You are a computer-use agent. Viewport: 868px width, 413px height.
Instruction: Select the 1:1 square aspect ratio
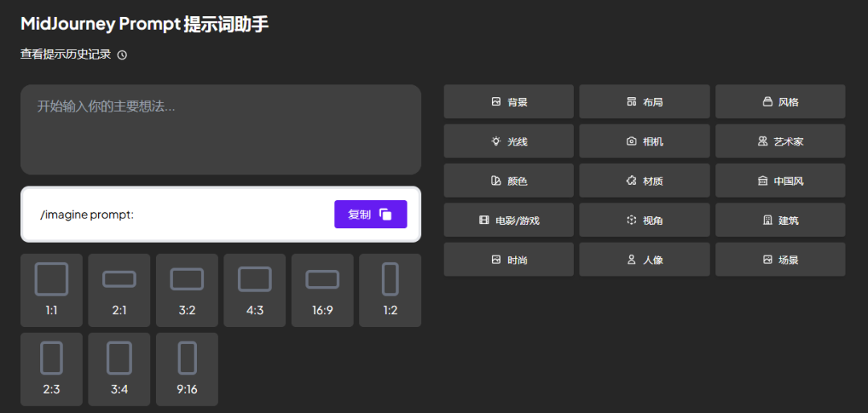pyautogui.click(x=51, y=290)
